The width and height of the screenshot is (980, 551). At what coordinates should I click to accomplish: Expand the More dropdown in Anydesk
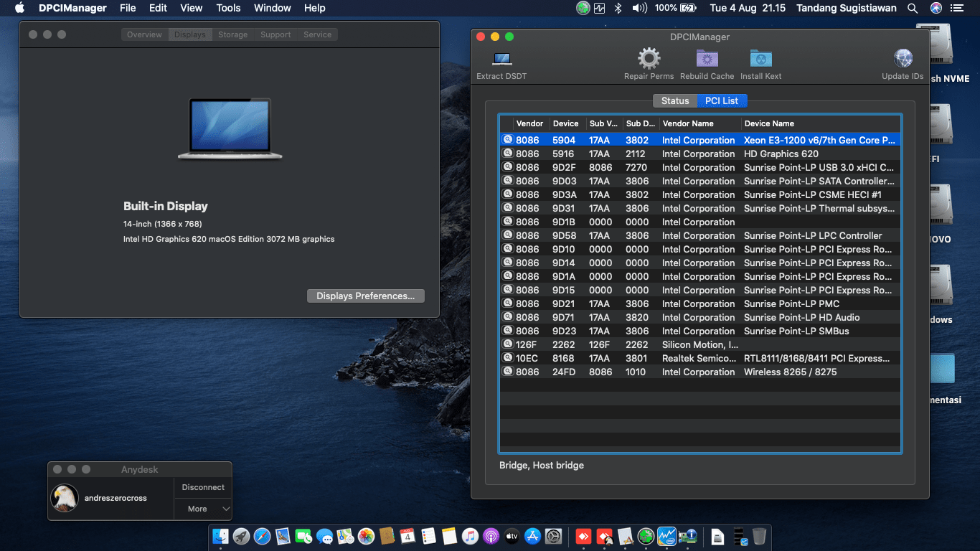click(203, 509)
